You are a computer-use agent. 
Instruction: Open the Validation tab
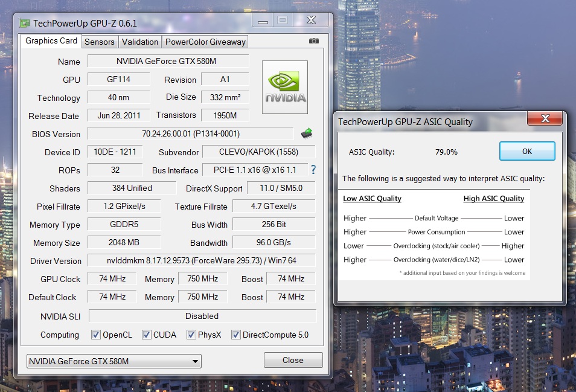coord(140,42)
